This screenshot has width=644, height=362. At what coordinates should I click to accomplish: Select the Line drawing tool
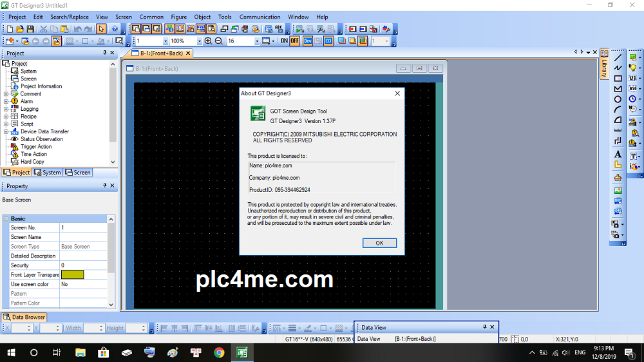pyautogui.click(x=618, y=57)
